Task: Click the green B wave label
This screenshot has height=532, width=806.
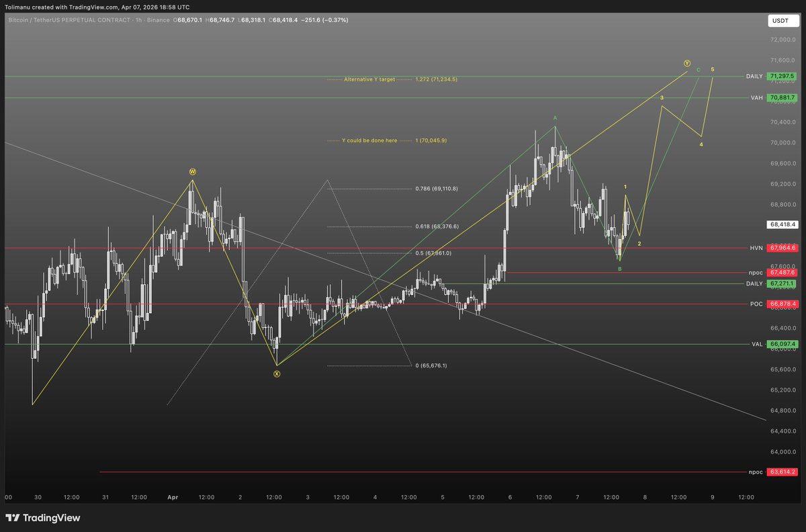Action: point(619,269)
